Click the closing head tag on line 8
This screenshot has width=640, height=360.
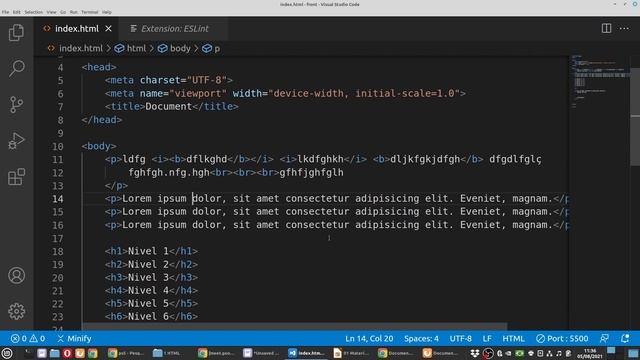pyautogui.click(x=102, y=120)
